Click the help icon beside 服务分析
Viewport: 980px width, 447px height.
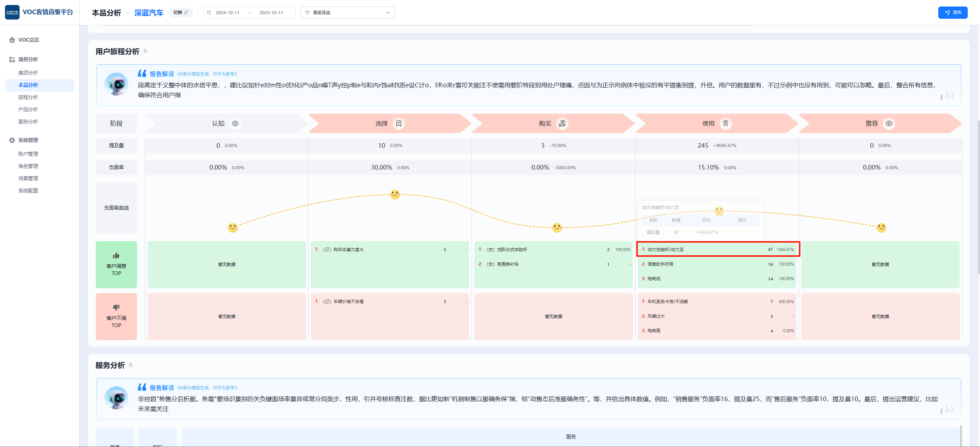tap(131, 365)
